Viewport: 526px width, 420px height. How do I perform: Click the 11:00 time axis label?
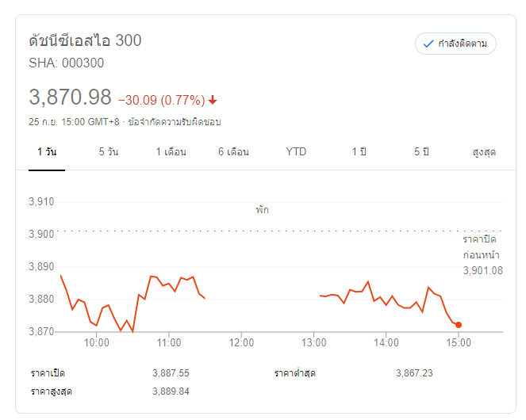click(x=169, y=343)
